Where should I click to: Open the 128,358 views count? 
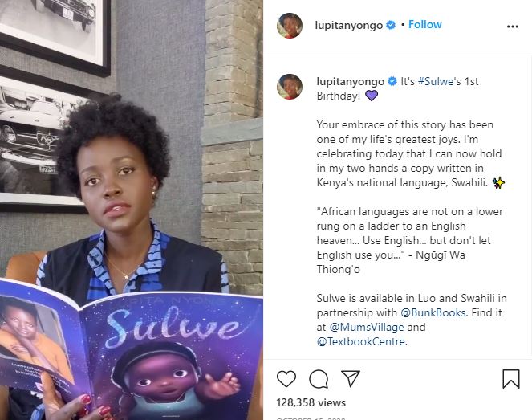click(x=311, y=402)
